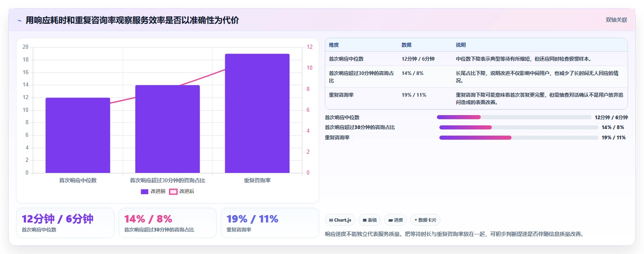This screenshot has height=254, width=644.
Task: Click the footer note 响应速度不能独立代表服务质量
Action: (x=454, y=234)
